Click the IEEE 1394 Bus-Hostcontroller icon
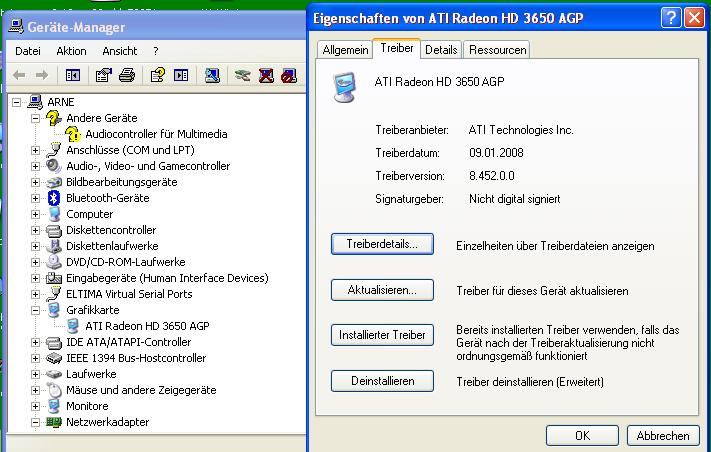The height and width of the screenshot is (452, 711). [x=54, y=358]
